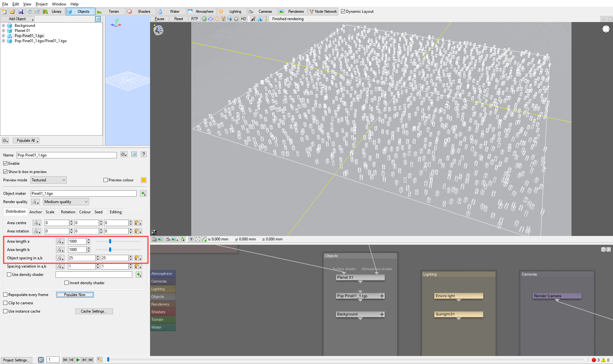Screen dimensions: 613x364
Task: Switch to the Scale tab
Action: tap(50, 212)
